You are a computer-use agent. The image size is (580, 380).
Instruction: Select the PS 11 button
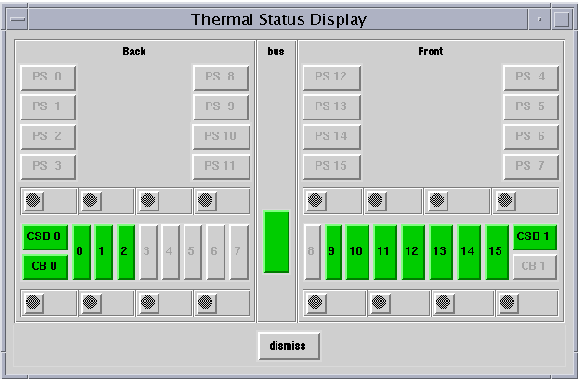(221, 167)
